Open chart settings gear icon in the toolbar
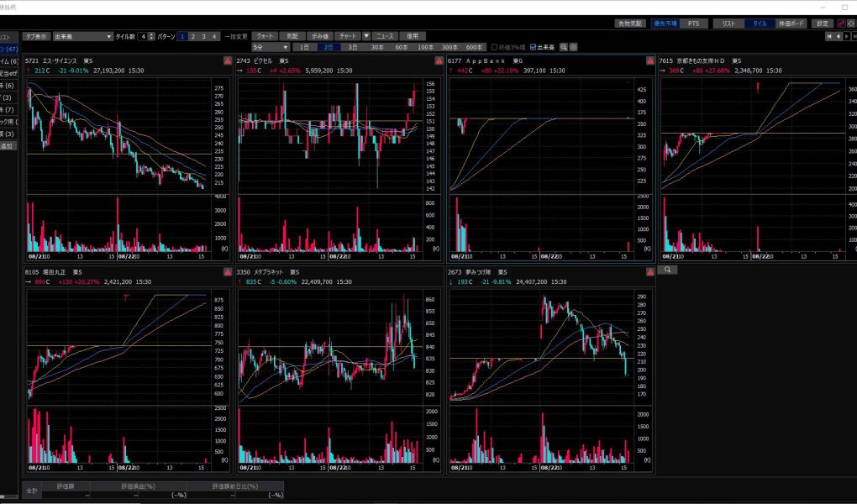This screenshot has height=504, width=857. [x=574, y=47]
